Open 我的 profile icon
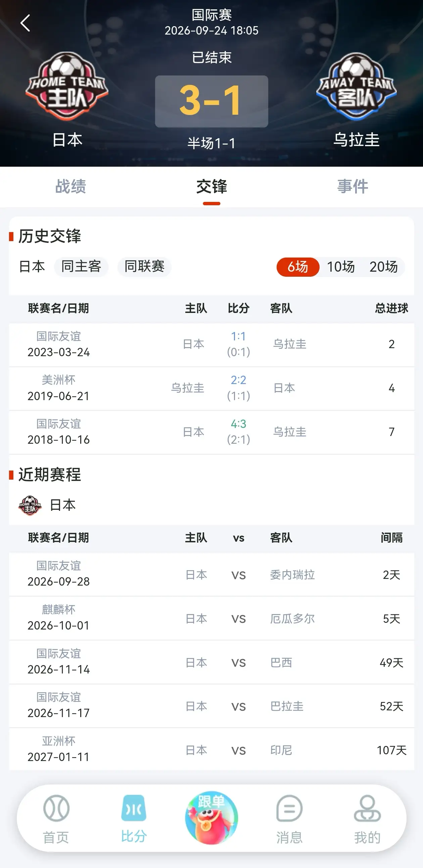Screen dimensions: 423x868 pyautogui.click(x=367, y=808)
